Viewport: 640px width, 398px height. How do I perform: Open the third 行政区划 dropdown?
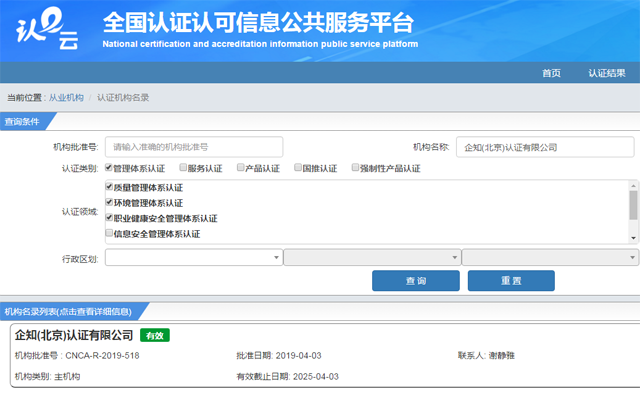551,258
